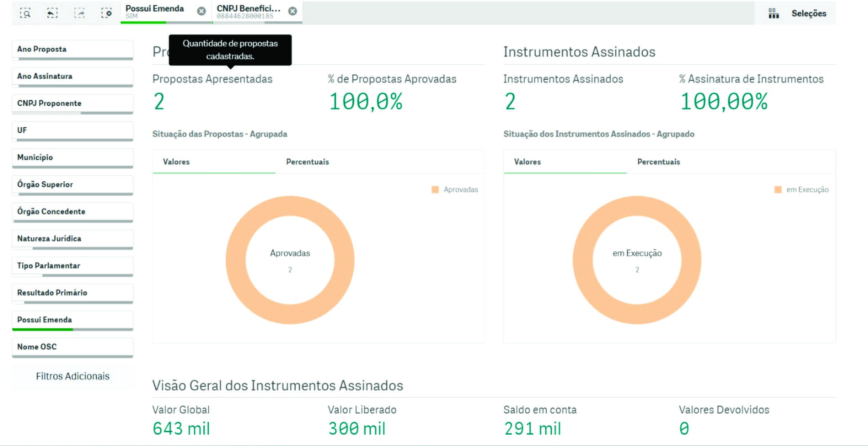Click the Seleções button
The image size is (868, 446).
[809, 13]
